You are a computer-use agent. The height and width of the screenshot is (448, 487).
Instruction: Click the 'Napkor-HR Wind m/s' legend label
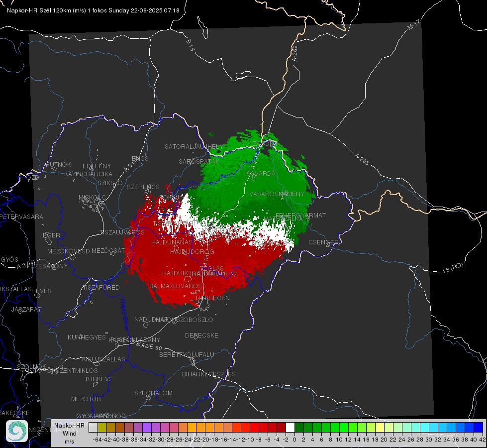tap(69, 433)
